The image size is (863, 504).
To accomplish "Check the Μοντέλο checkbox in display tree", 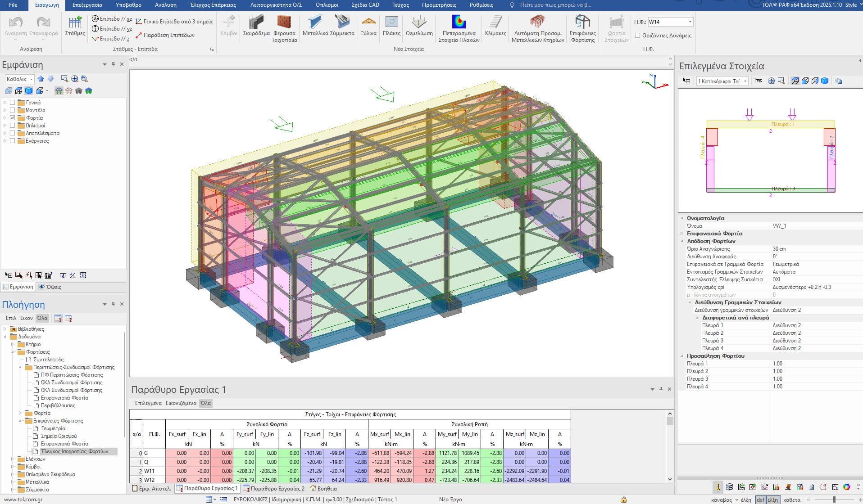I will tap(13, 110).
